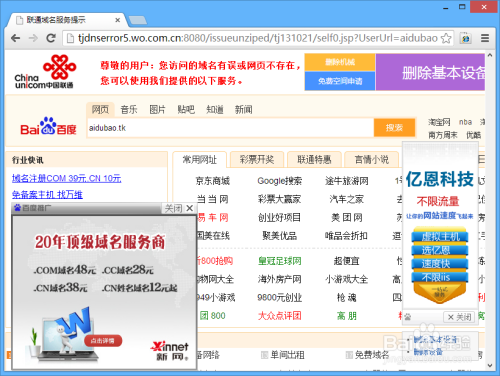The height and width of the screenshot is (376, 500).
Task: Open the 当当网 link
Action: 213,199
